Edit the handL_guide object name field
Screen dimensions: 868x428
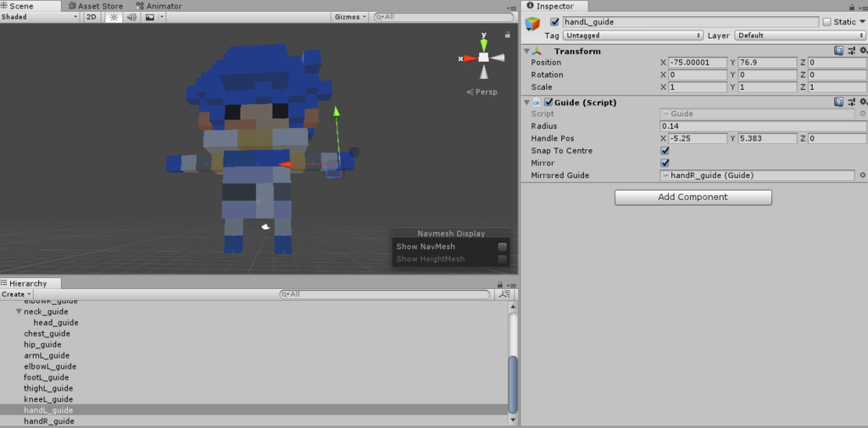pos(690,22)
